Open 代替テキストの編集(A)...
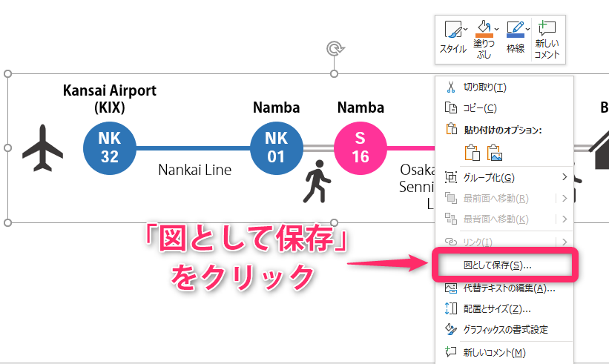 click(x=504, y=288)
